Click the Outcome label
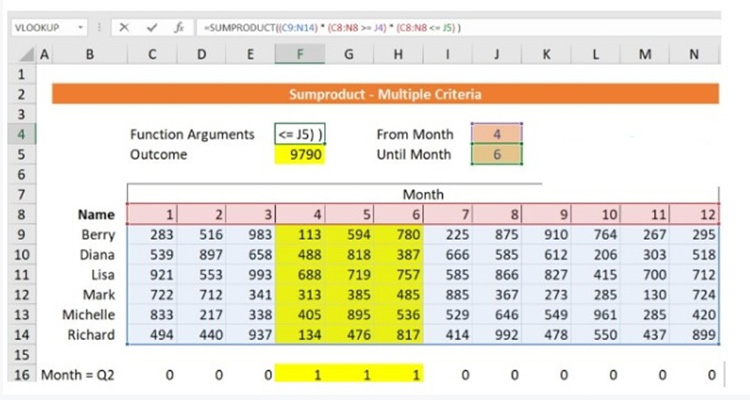This screenshot has height=400, width=750. [x=159, y=155]
